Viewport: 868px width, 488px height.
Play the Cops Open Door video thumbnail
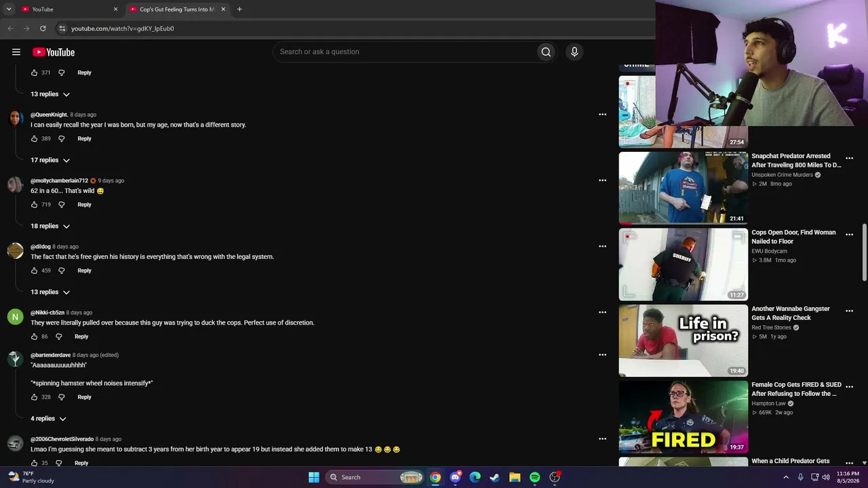coord(684,264)
